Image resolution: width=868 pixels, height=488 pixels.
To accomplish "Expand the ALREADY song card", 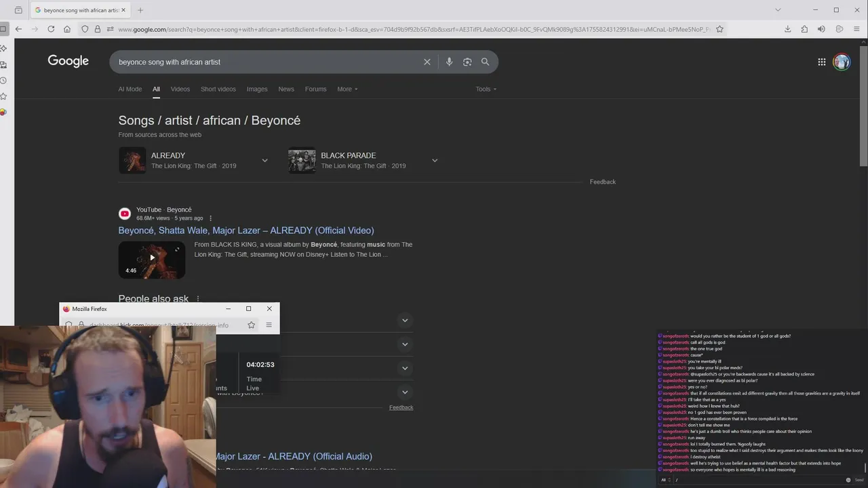I will (x=264, y=161).
